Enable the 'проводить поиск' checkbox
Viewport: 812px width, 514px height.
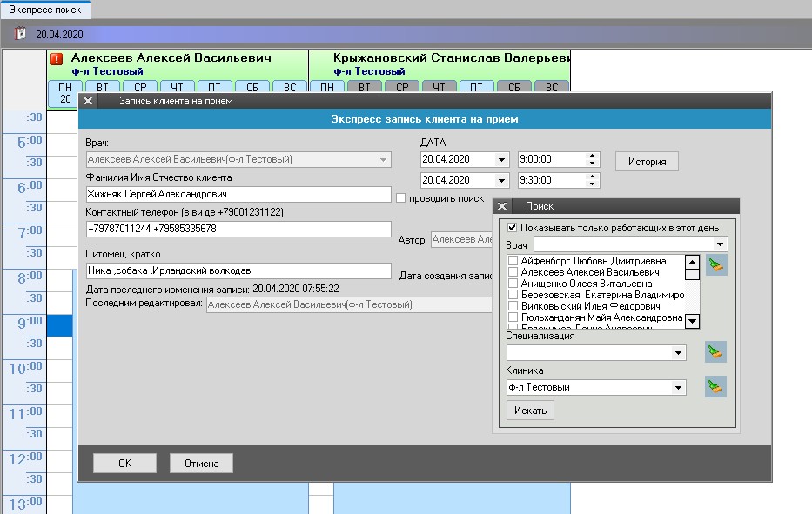(401, 198)
